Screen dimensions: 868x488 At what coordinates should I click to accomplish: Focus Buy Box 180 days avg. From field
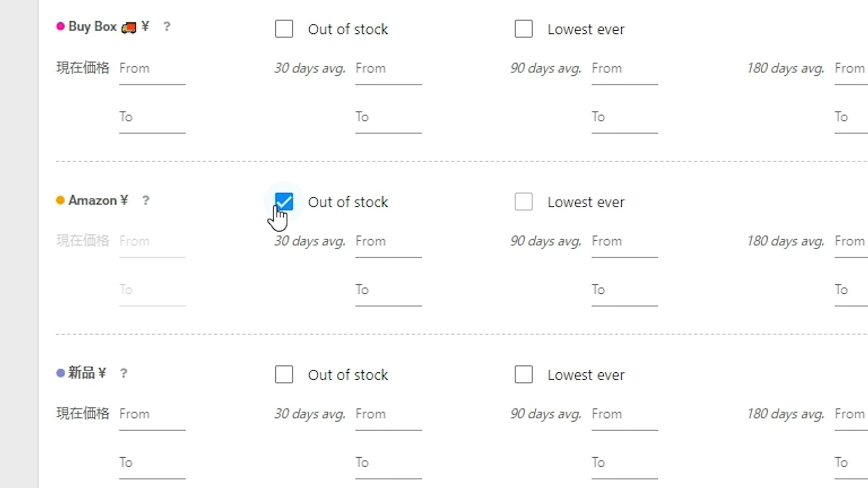[850, 69]
